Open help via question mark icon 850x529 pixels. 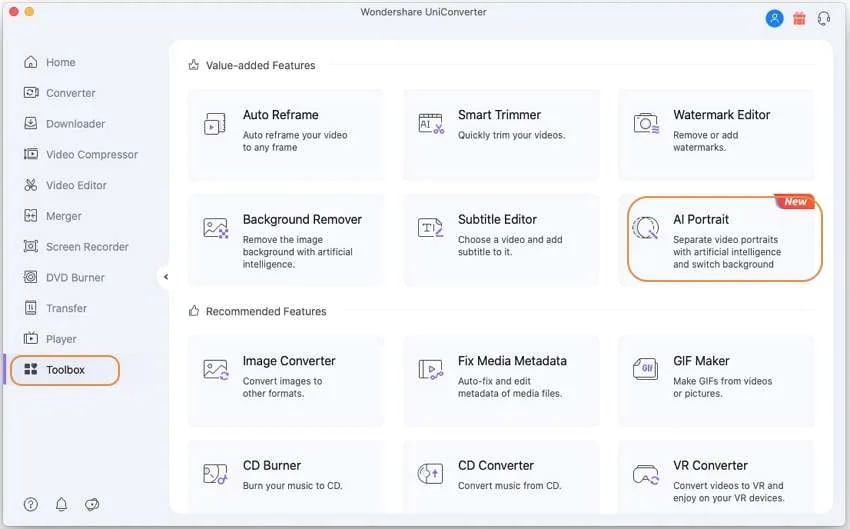31,505
